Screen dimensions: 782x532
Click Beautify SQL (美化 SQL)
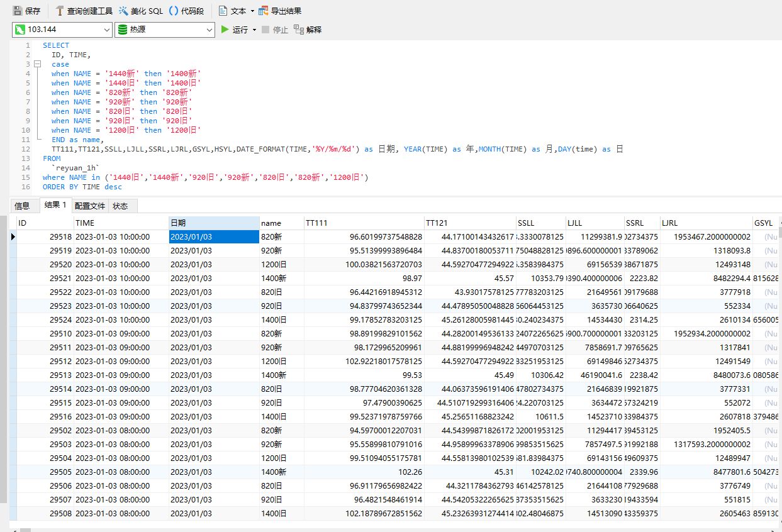coord(141,11)
